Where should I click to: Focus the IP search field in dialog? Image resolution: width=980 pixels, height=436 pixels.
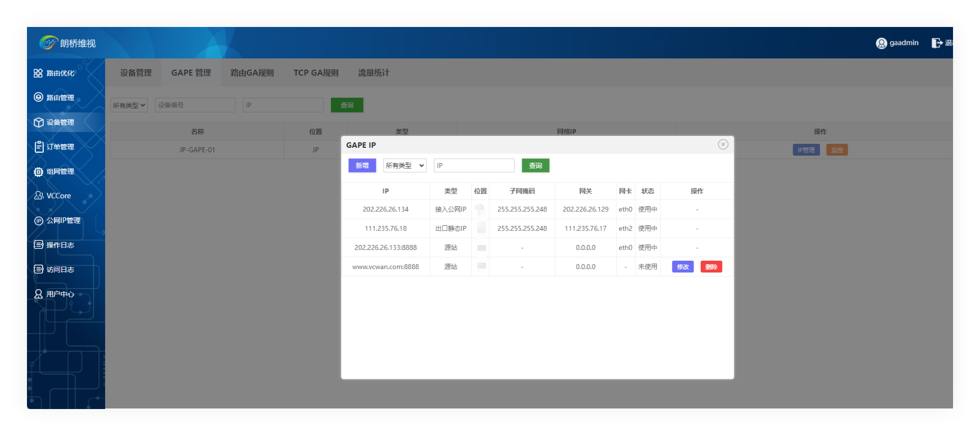[x=474, y=166]
